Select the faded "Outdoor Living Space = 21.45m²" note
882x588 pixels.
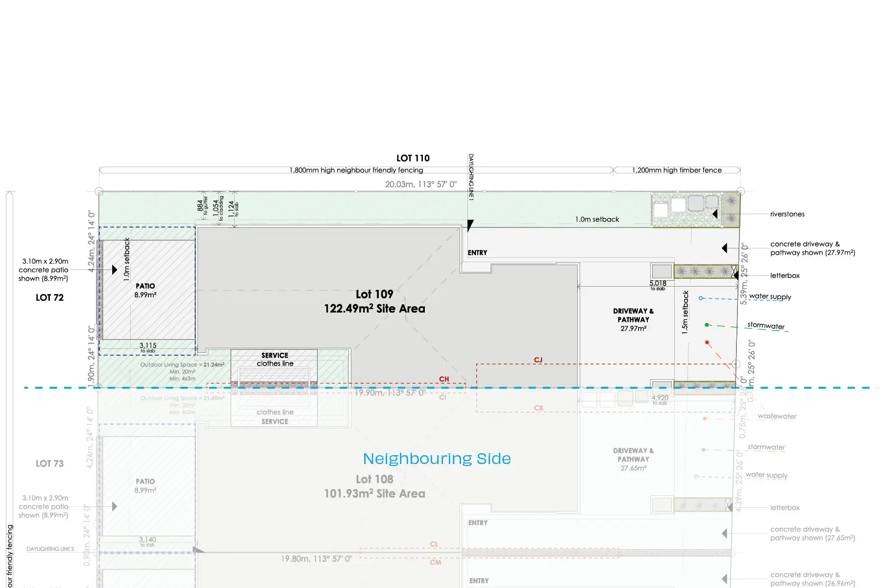pyautogui.click(x=182, y=398)
